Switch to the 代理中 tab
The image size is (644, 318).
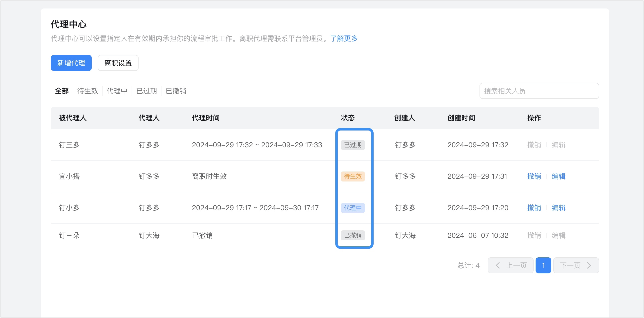pos(117,91)
